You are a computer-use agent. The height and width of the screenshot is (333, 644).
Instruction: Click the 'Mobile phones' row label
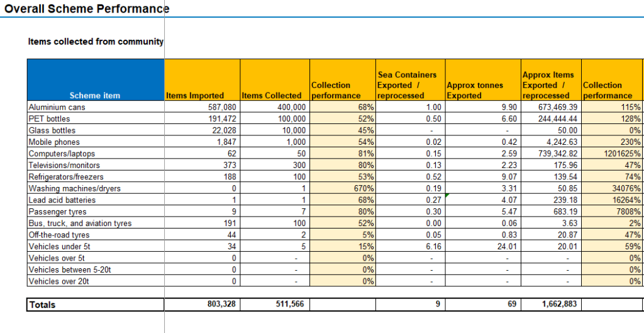tap(96, 142)
